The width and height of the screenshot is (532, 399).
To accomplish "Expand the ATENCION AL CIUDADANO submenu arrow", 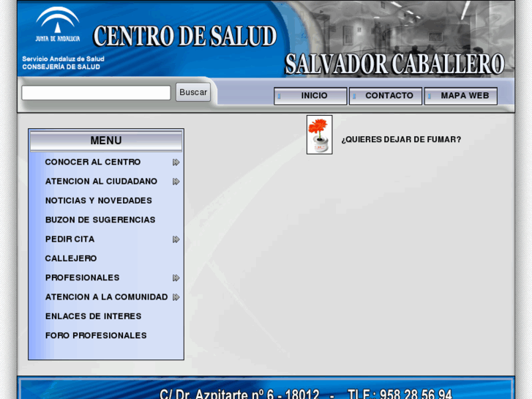I will click(x=176, y=182).
